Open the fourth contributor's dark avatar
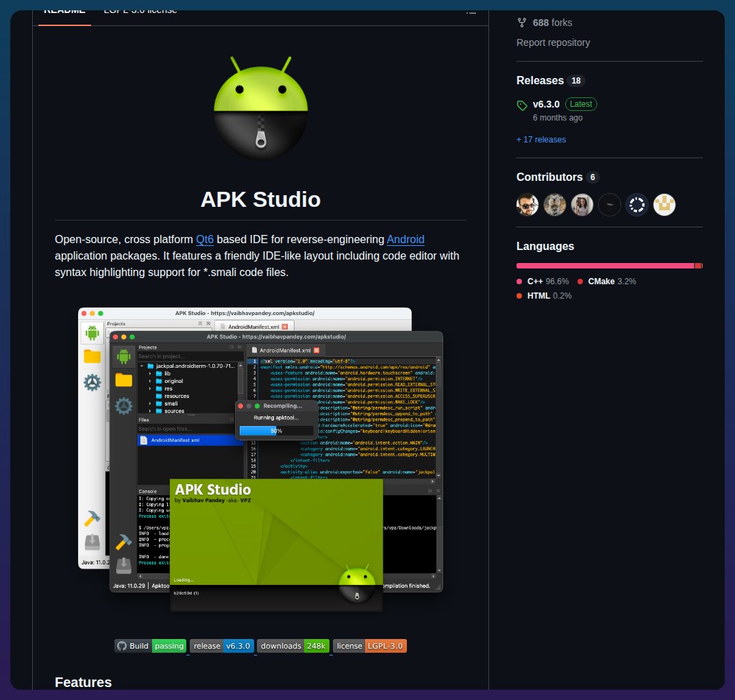The width and height of the screenshot is (735, 700). pyautogui.click(x=610, y=205)
